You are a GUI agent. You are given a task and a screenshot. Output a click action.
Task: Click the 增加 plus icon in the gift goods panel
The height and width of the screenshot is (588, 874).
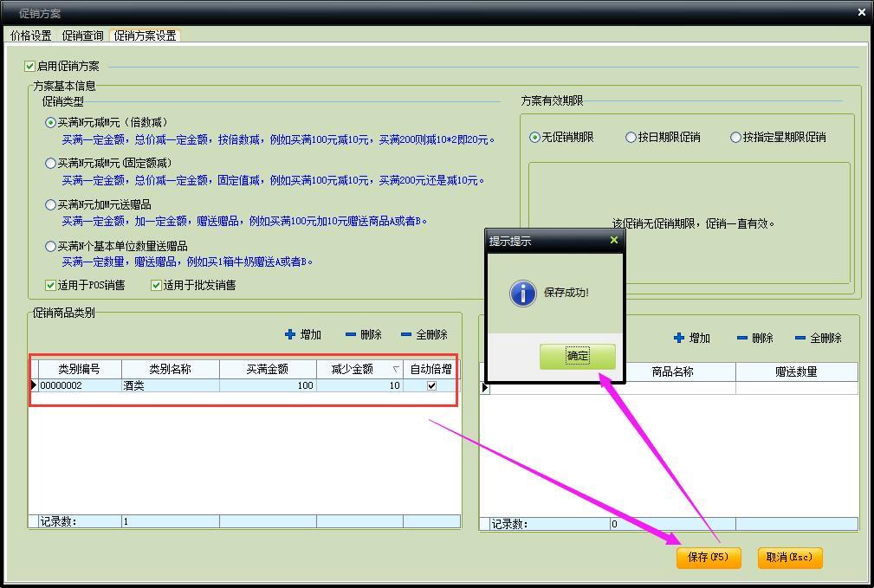(x=679, y=338)
